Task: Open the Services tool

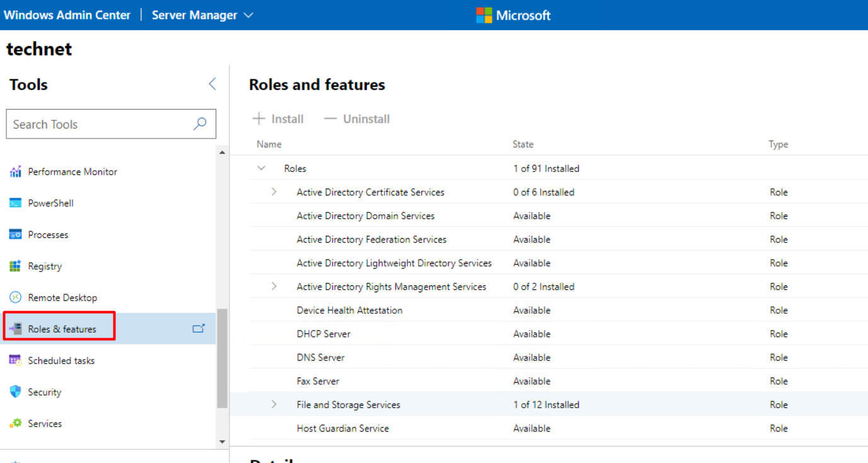Action: tap(47, 423)
